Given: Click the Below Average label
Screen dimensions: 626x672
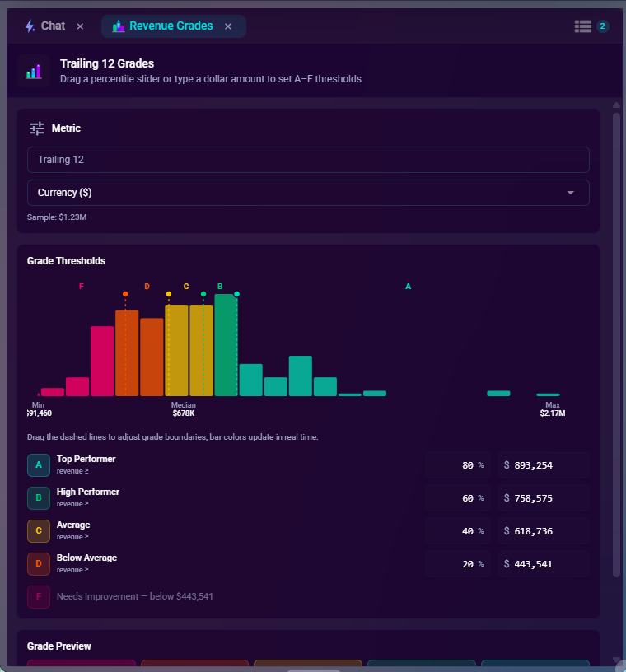Looking at the screenshot, I should point(86,558).
